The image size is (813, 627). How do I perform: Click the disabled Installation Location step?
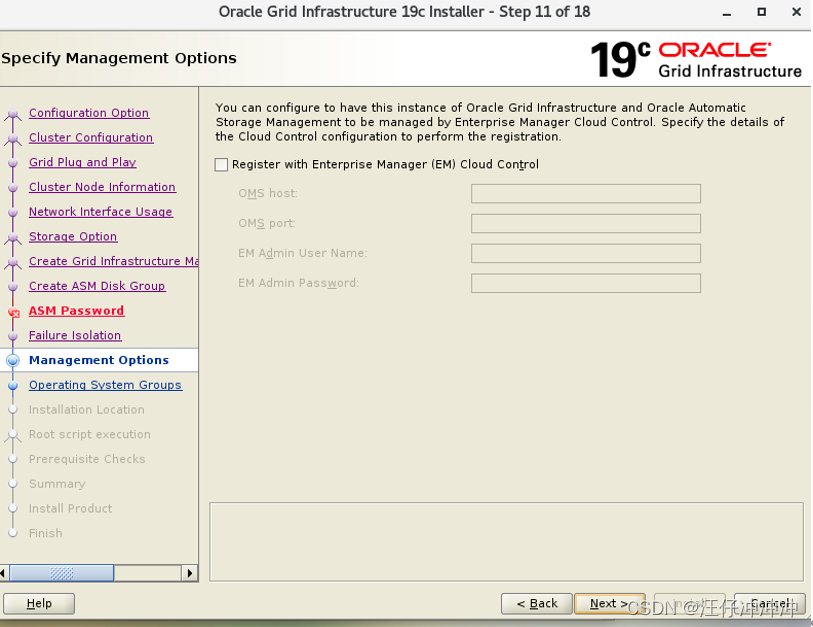(x=87, y=410)
